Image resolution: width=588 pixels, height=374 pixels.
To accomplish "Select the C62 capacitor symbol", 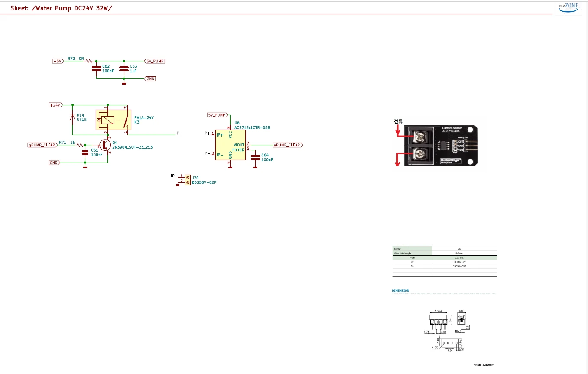I will 96,69.
